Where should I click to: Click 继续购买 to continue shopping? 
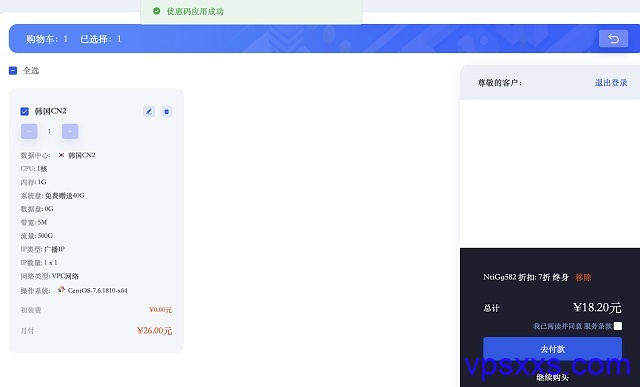(552, 378)
